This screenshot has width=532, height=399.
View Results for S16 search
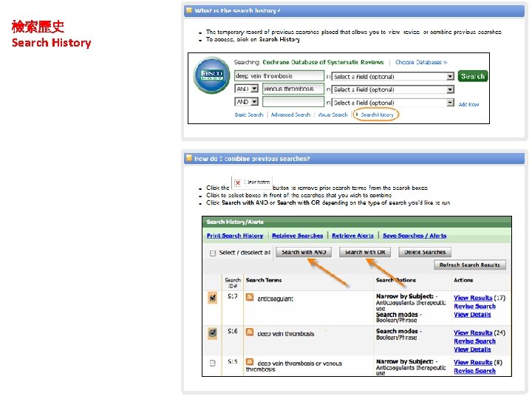pos(473,332)
